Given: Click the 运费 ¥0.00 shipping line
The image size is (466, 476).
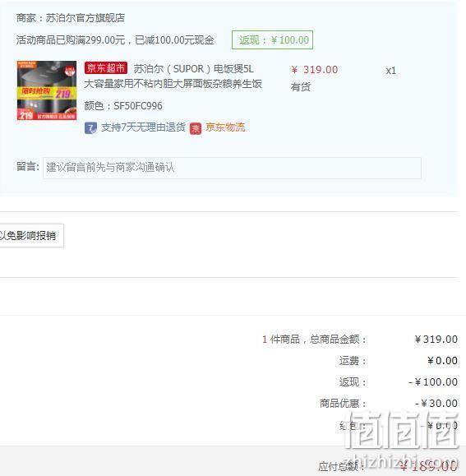Looking at the screenshot, I should [398, 361].
